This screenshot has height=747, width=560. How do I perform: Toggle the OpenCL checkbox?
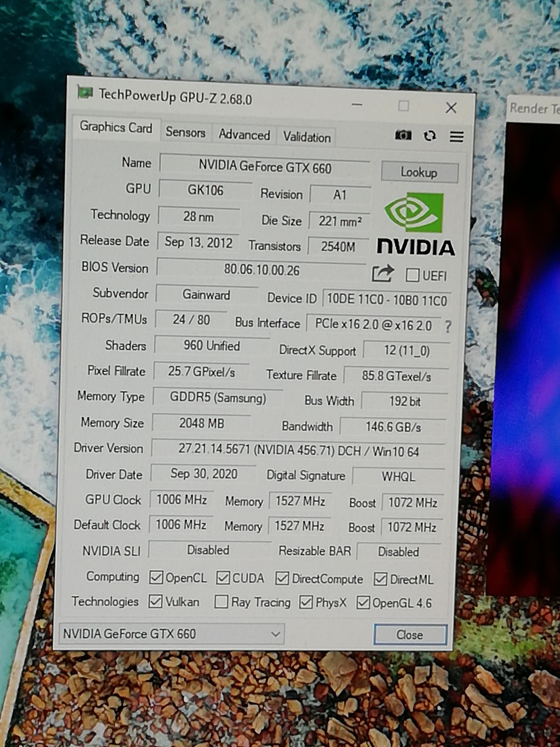156,577
